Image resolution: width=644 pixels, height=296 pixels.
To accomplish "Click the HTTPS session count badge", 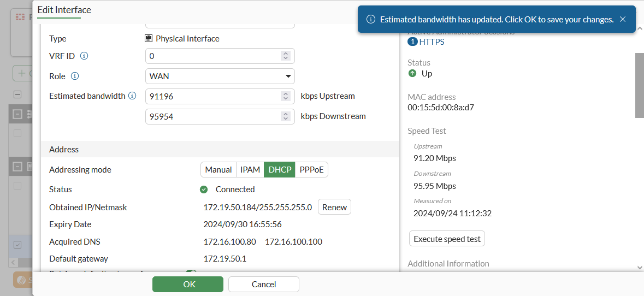I will tap(412, 42).
